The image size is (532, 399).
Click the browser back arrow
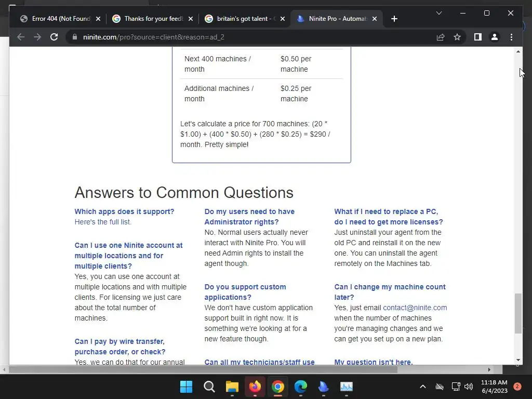[x=21, y=37]
